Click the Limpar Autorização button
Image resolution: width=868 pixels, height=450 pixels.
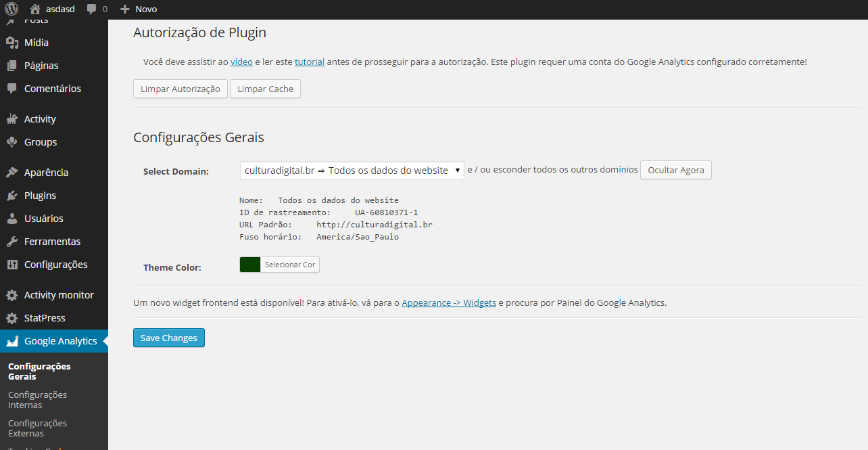click(x=180, y=89)
